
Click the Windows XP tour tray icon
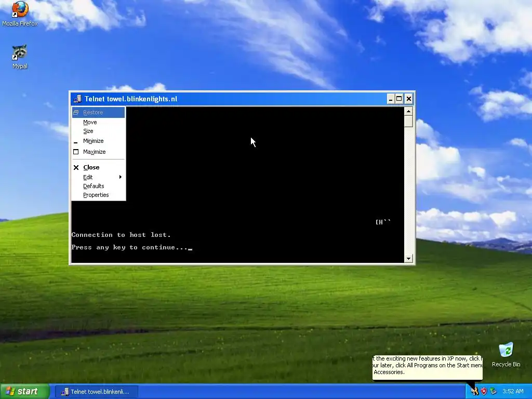click(475, 392)
